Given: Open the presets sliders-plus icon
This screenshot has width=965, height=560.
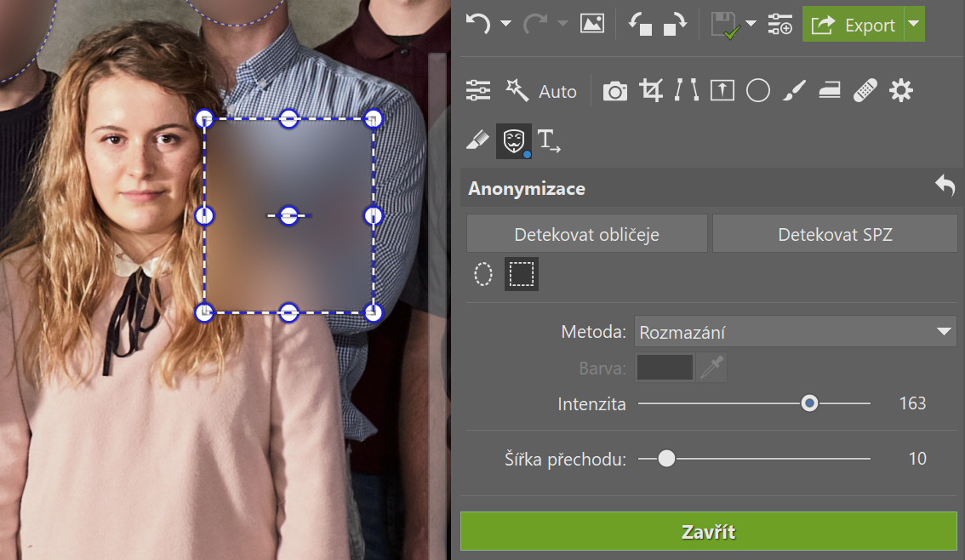Looking at the screenshot, I should point(780,25).
